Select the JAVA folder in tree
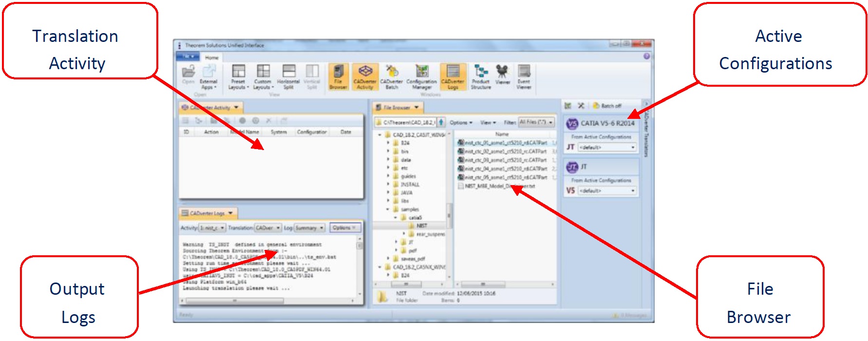The image size is (868, 341). pyautogui.click(x=406, y=193)
